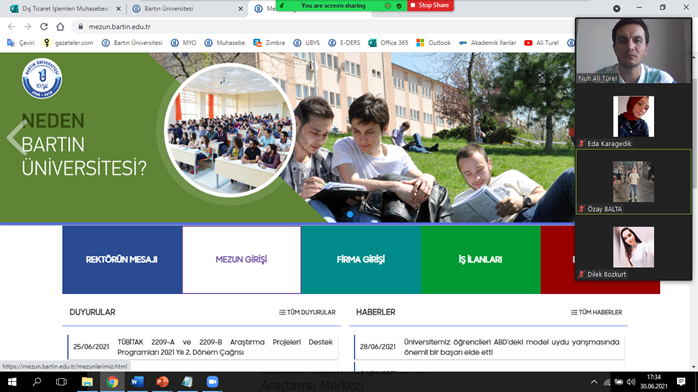
Task: Open the notification center icon
Action: tap(681, 382)
